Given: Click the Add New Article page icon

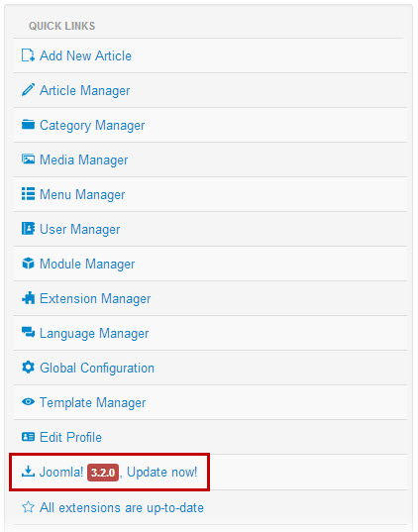Looking at the screenshot, I should (28, 55).
